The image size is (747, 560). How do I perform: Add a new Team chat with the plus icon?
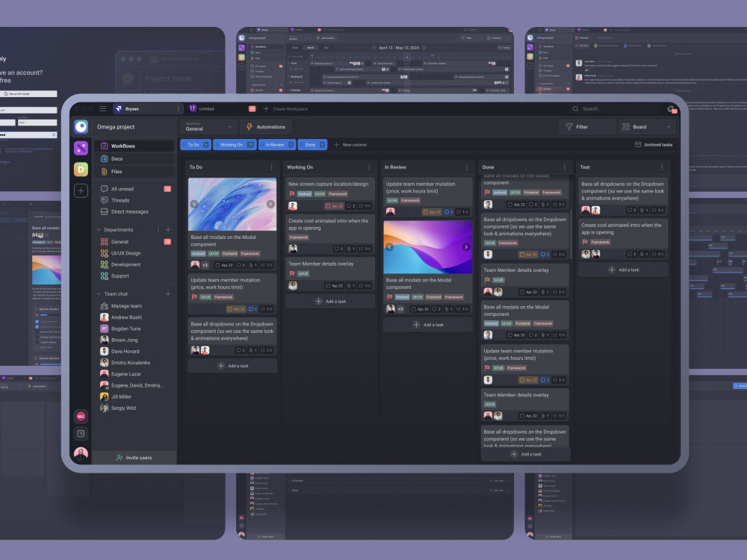[x=168, y=293]
